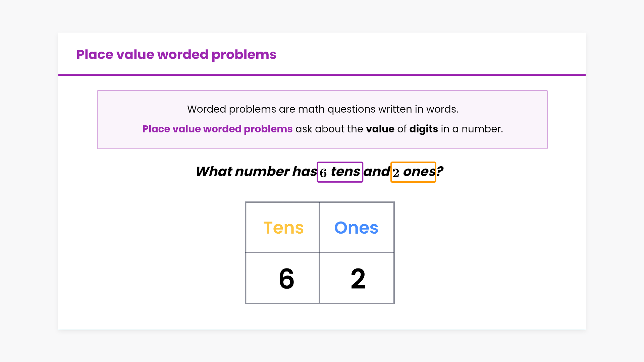Click the large 2 in the table

pyautogui.click(x=358, y=279)
